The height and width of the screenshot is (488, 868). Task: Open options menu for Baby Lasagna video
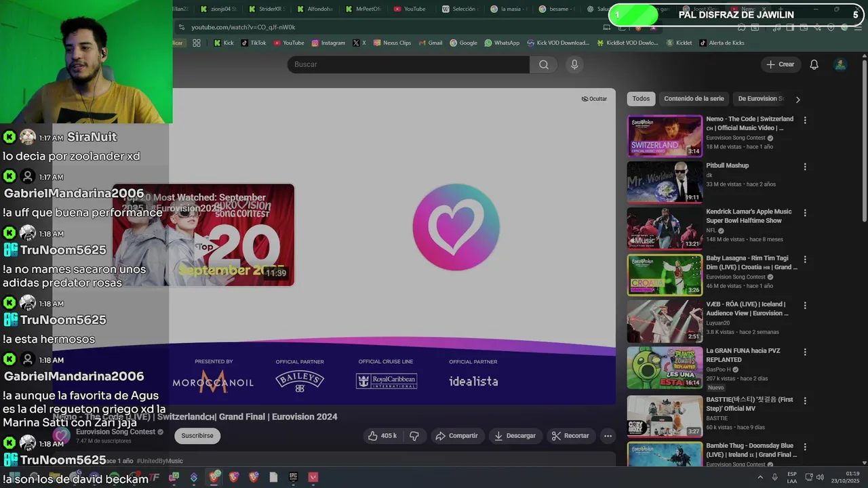pos(805,259)
